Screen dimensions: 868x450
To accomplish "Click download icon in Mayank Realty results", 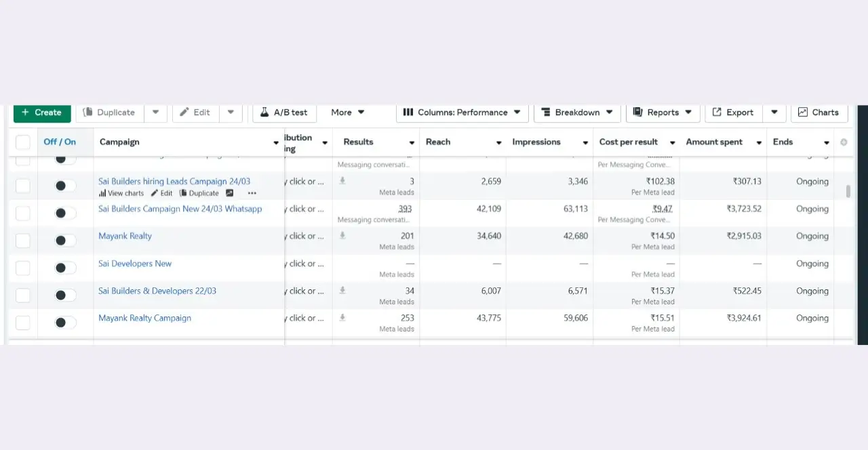I will pyautogui.click(x=342, y=235).
